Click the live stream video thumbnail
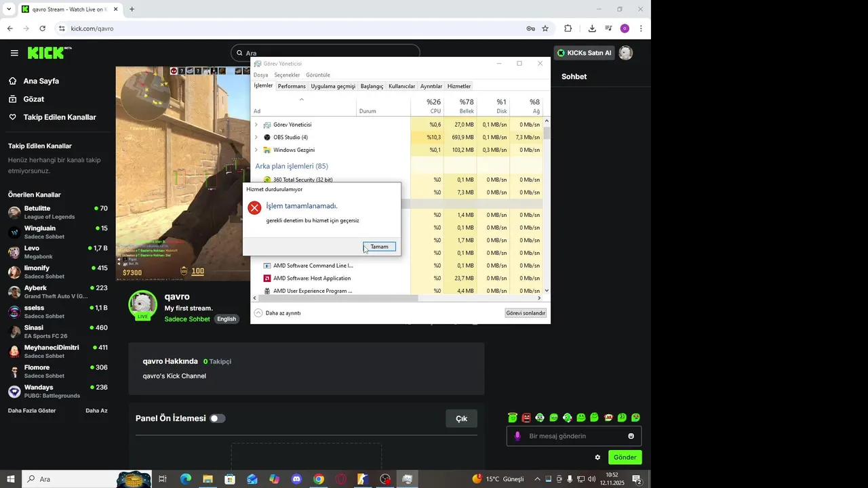868x488 pixels. [x=183, y=173]
